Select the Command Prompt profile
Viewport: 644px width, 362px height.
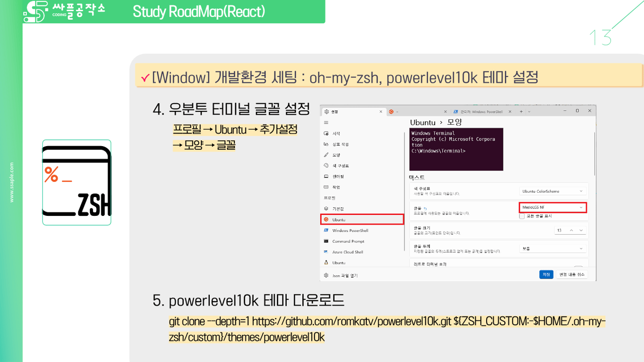(362, 241)
